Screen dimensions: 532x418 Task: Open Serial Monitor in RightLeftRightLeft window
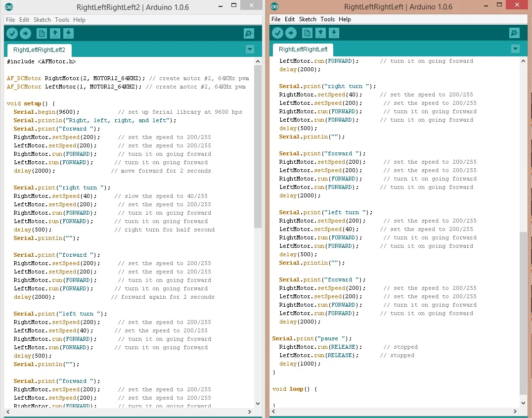click(x=514, y=33)
